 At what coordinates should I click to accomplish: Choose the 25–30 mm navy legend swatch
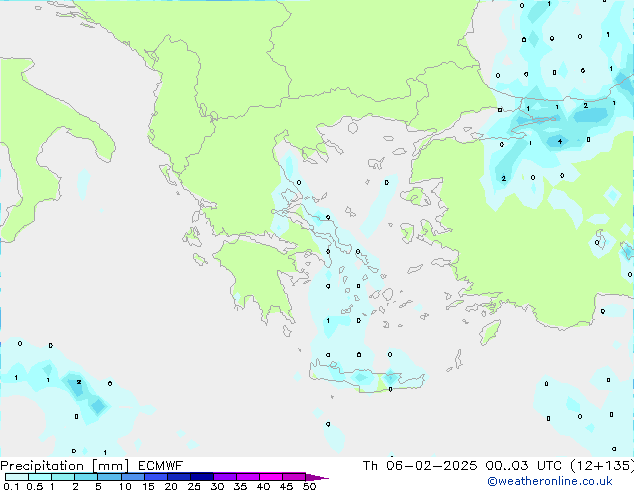(201, 477)
